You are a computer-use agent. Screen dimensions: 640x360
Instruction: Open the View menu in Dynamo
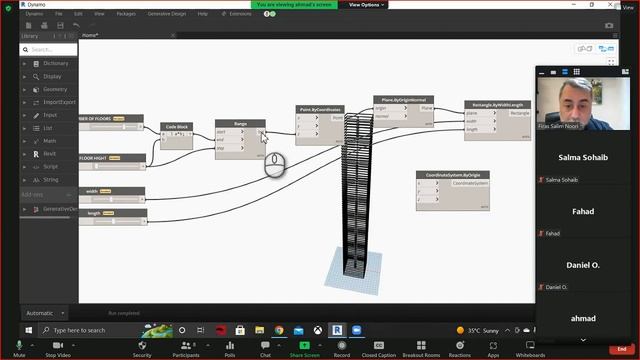point(99,14)
